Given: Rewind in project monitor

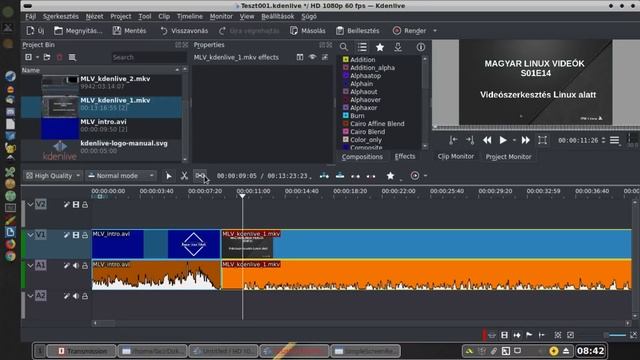Looking at the screenshot, I should (487, 140).
